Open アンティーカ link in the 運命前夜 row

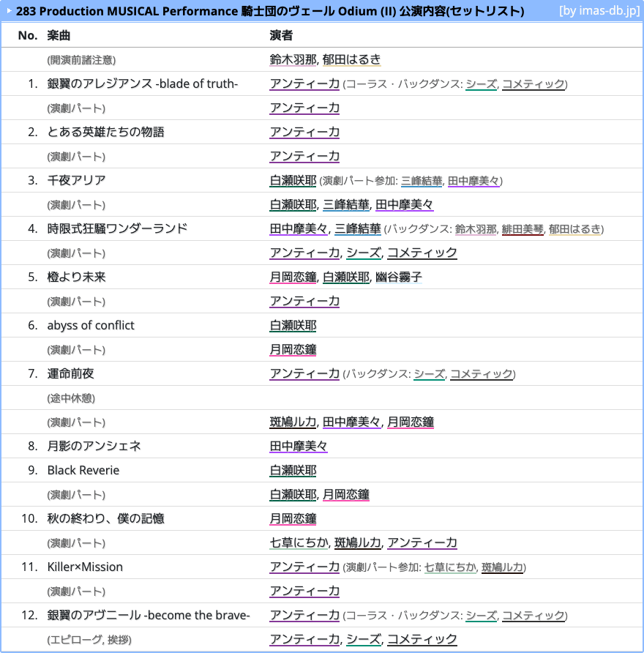304,373
